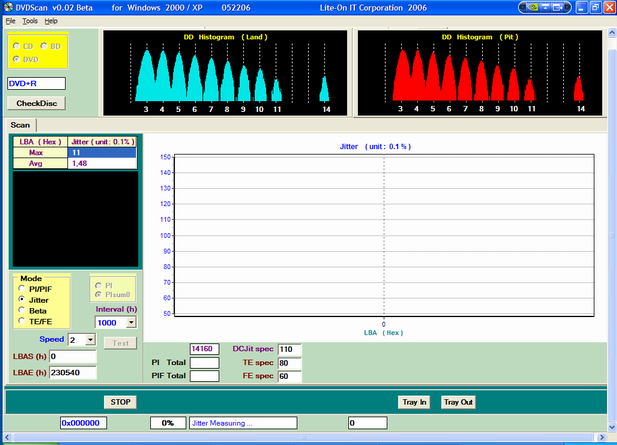617x445 pixels.
Task: Select the DVD disc type radio button
Action: 16,59
